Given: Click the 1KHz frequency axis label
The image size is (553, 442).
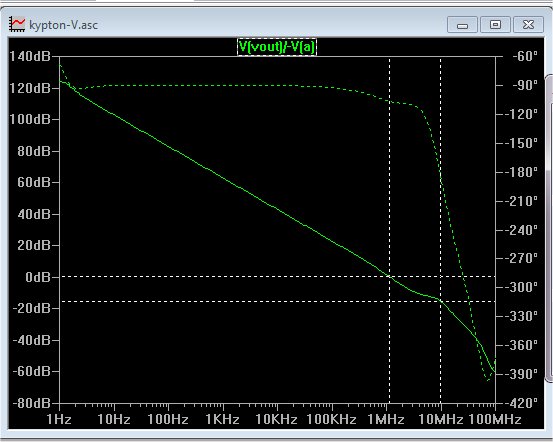Looking at the screenshot, I should pyautogui.click(x=222, y=419).
